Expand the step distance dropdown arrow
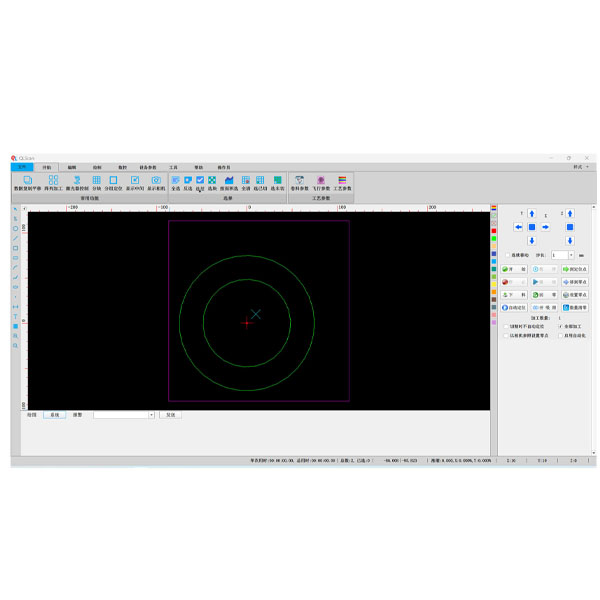600x600 pixels. tap(571, 255)
